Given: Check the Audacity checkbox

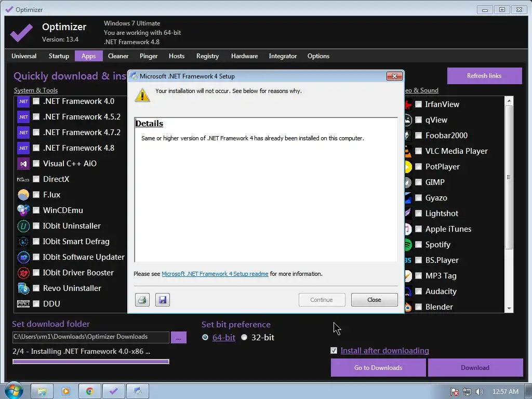Looking at the screenshot, I should pos(419,291).
